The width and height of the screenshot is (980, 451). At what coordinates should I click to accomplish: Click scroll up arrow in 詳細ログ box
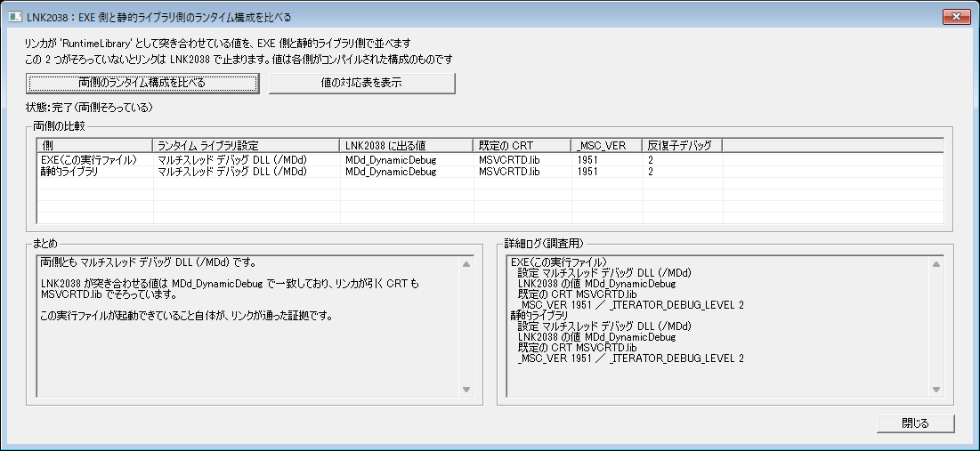pyautogui.click(x=935, y=264)
